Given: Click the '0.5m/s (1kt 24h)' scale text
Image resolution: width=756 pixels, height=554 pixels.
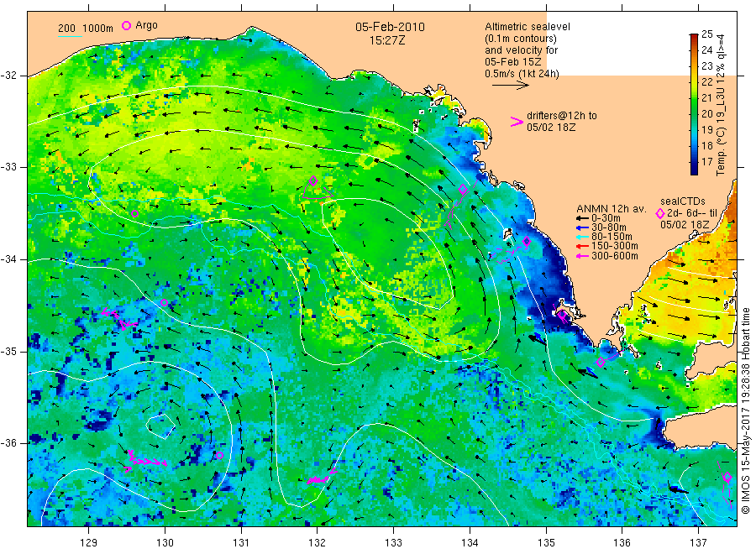Looking at the screenshot, I should point(522,74).
